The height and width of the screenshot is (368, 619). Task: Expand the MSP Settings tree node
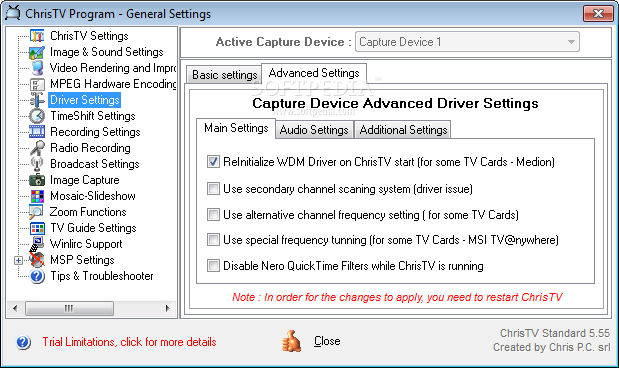[18, 260]
